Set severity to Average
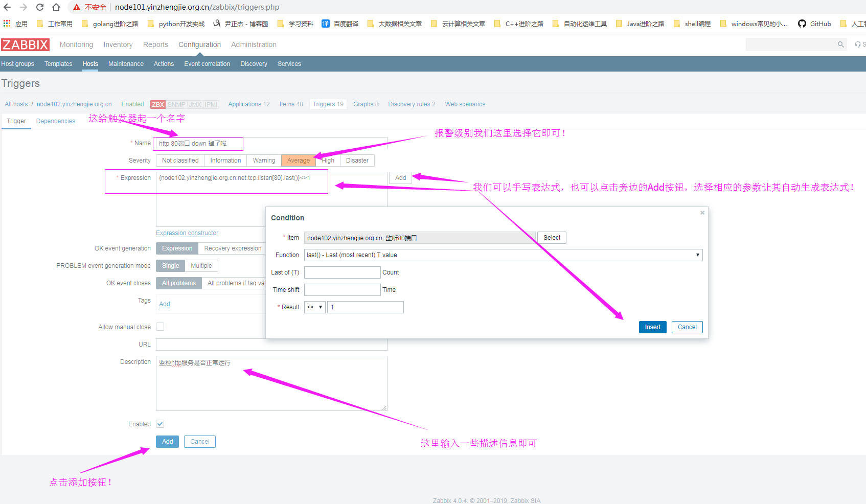This screenshot has width=866, height=504. (x=299, y=161)
